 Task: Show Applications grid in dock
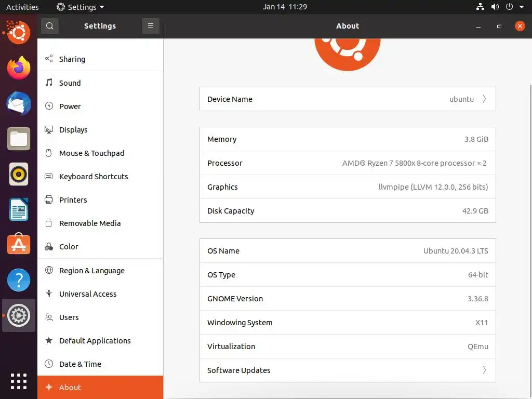(19, 381)
